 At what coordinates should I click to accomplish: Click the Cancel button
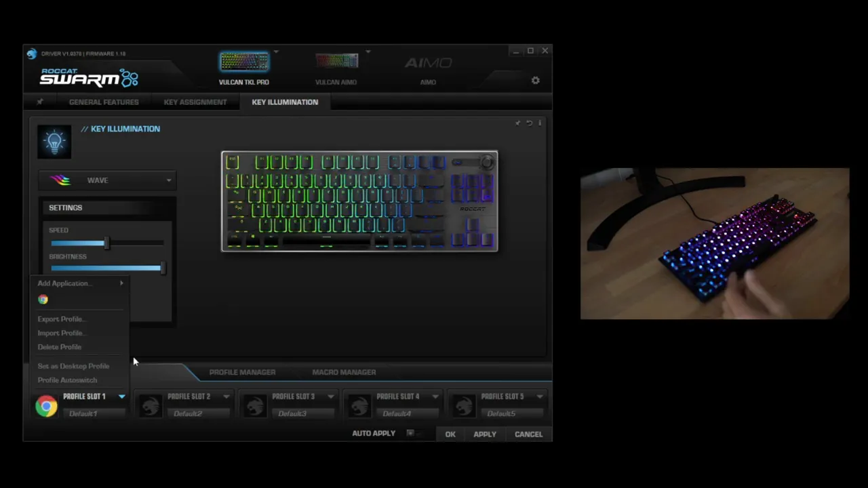[528, 434]
